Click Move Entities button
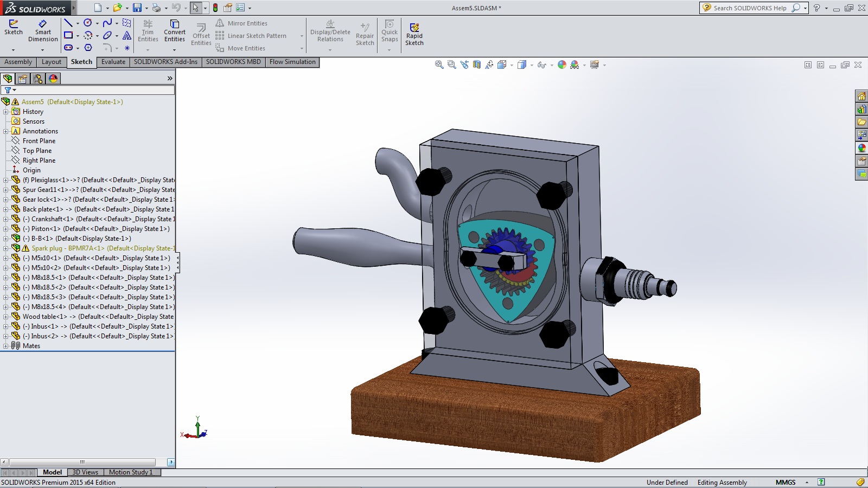 click(240, 48)
